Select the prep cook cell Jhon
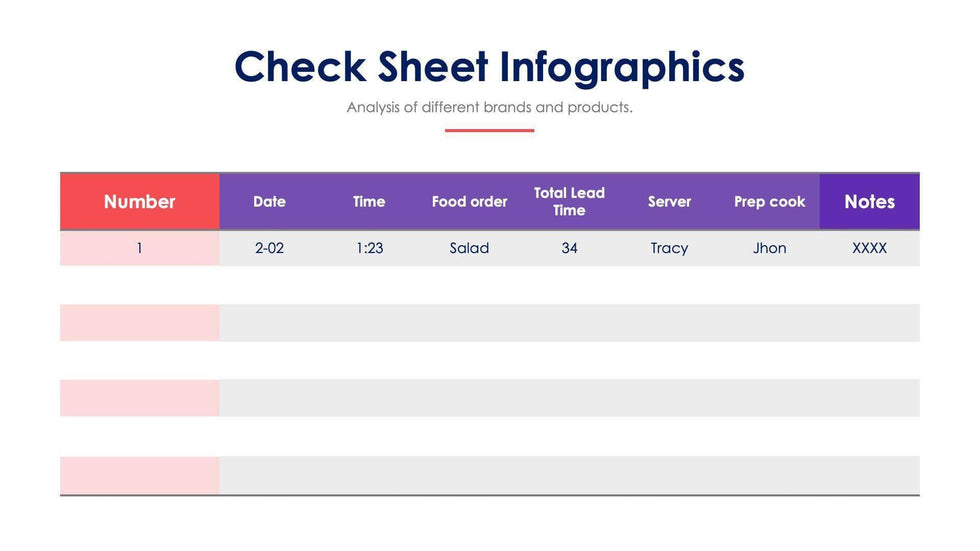The image size is (980, 551). coord(769,248)
